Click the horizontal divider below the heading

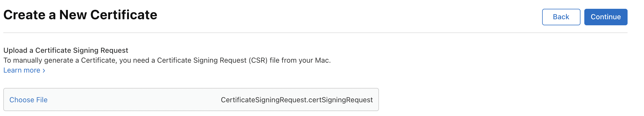click(x=315, y=33)
